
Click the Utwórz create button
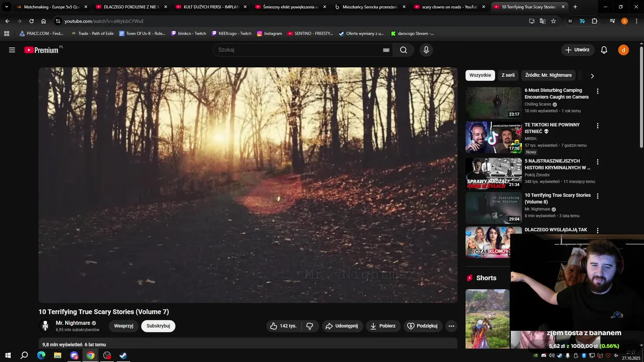[x=578, y=50]
